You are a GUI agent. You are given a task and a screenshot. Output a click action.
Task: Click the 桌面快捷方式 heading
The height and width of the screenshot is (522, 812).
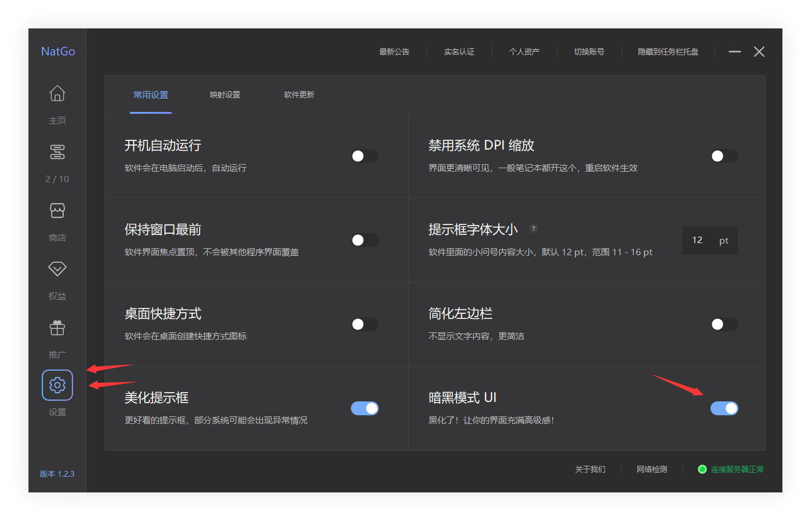163,314
